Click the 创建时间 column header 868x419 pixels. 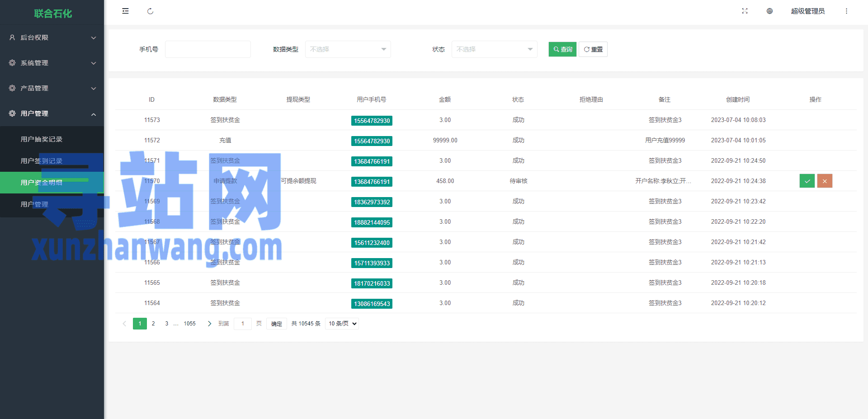[x=738, y=99]
